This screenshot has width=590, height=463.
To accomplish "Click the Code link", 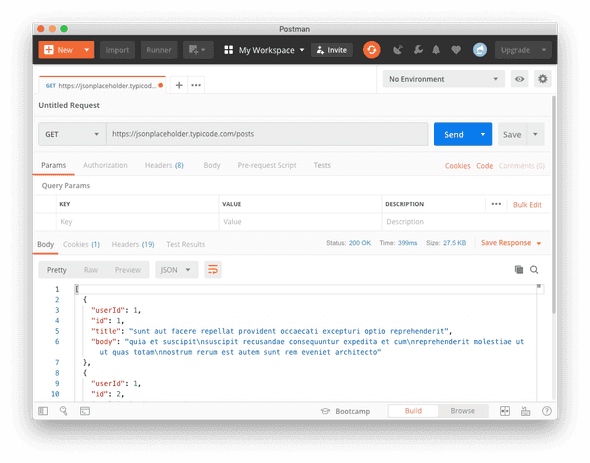I will (485, 166).
